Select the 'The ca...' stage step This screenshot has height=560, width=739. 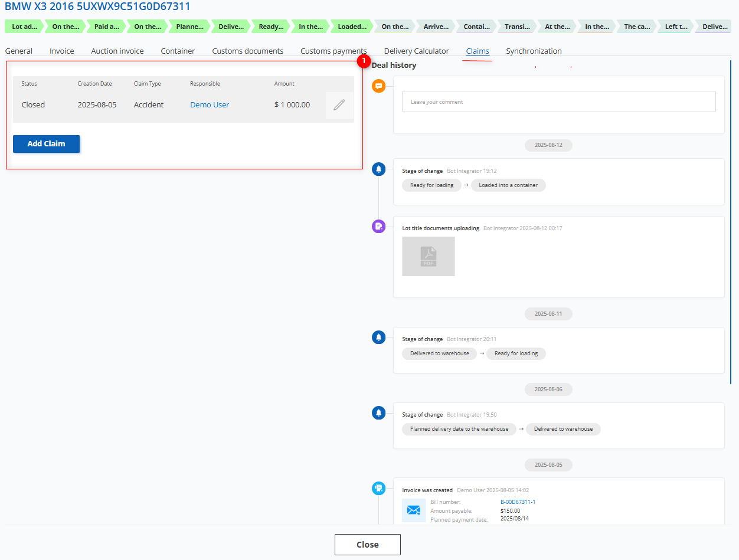[637, 27]
